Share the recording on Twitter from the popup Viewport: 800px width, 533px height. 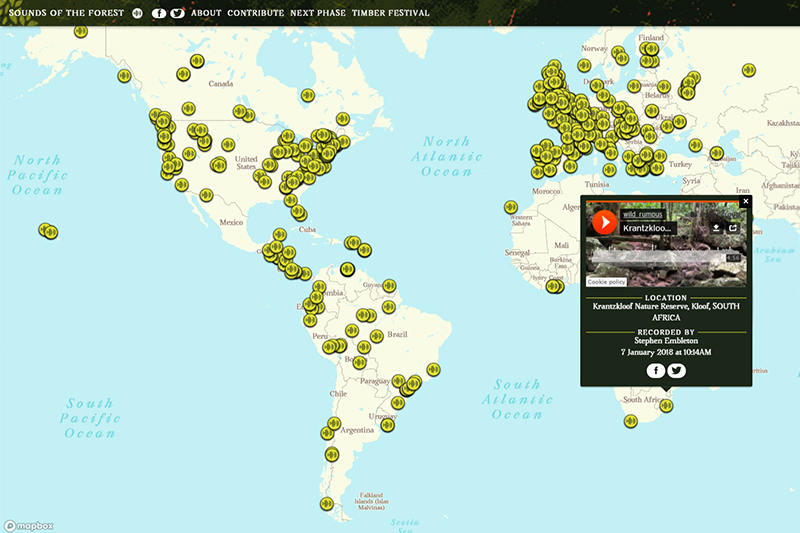[677, 370]
